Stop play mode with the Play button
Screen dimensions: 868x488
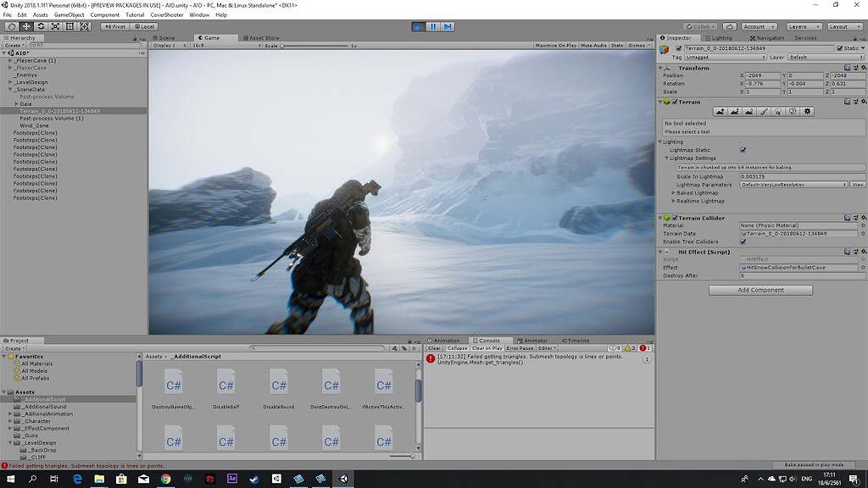(x=418, y=26)
